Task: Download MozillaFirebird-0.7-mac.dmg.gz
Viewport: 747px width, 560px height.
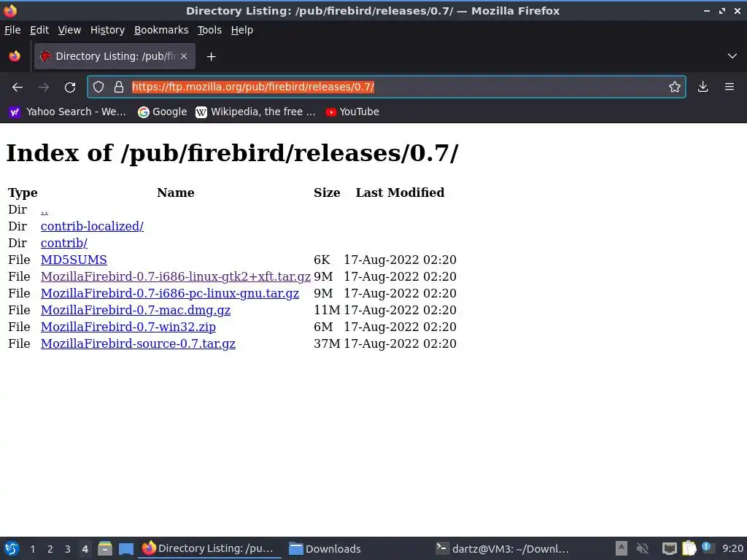Action: click(136, 310)
